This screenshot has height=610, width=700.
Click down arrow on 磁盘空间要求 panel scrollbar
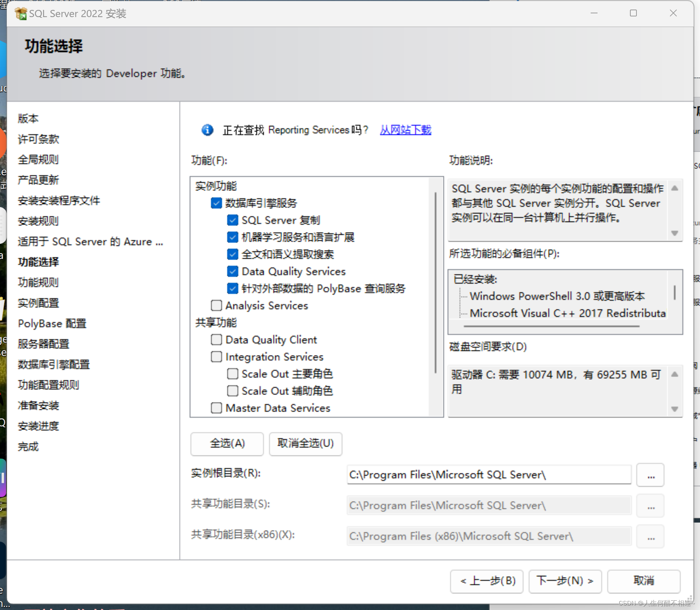(x=674, y=409)
